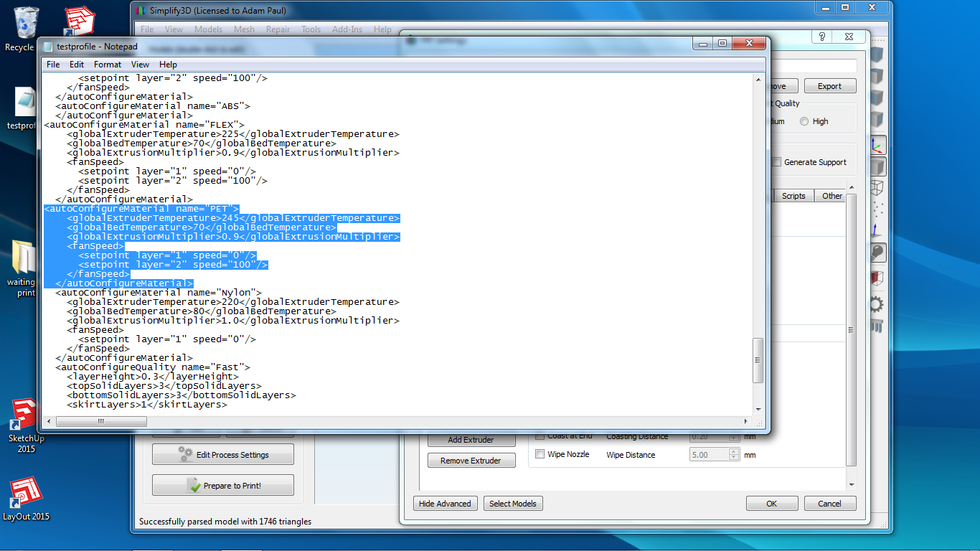
Task: Enable the Wipe Nozzle checkbox
Action: (x=540, y=454)
